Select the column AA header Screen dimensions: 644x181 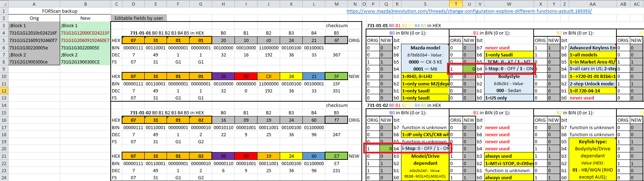click(x=592, y=4)
